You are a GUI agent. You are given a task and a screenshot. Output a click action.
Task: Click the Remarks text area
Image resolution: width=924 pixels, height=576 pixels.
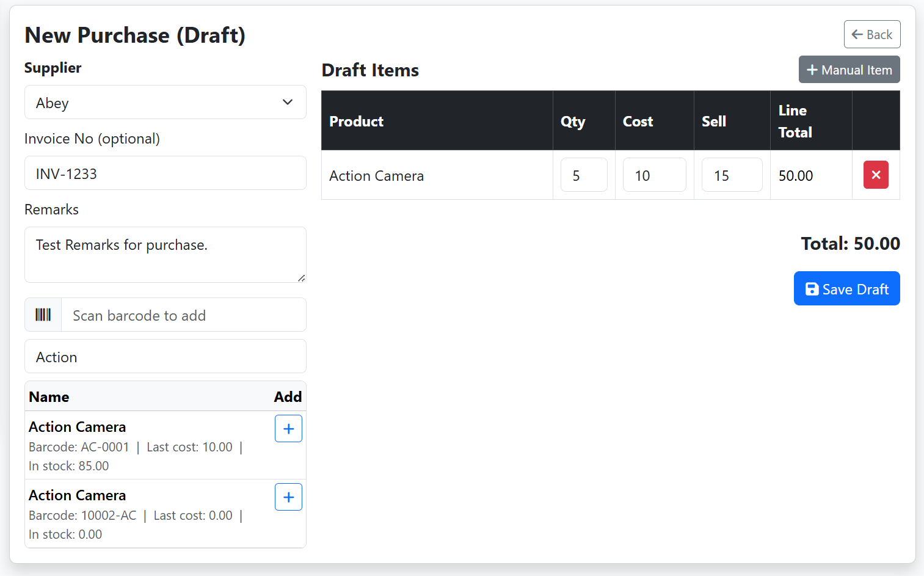165,255
